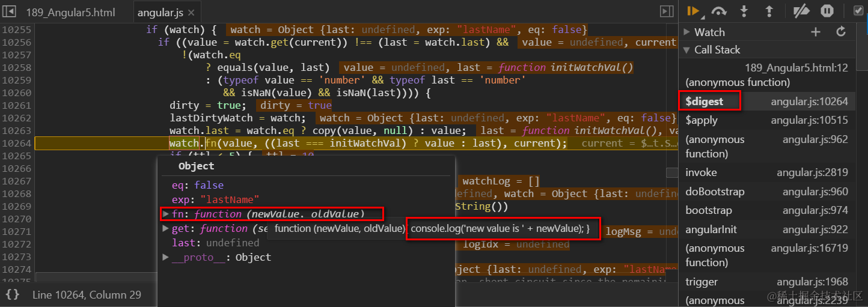The width and height of the screenshot is (868, 307).
Task: Click the exp: "lastName" property
Action: tap(215, 199)
